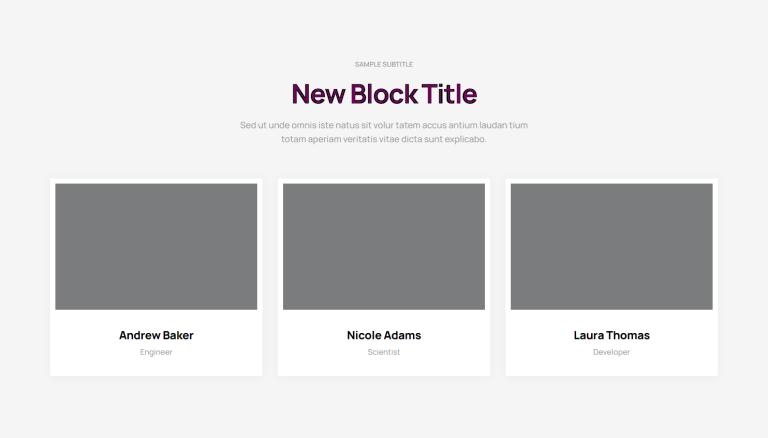
Task: Open Andrew Baker's gray photo placeholder
Action: pos(156,246)
